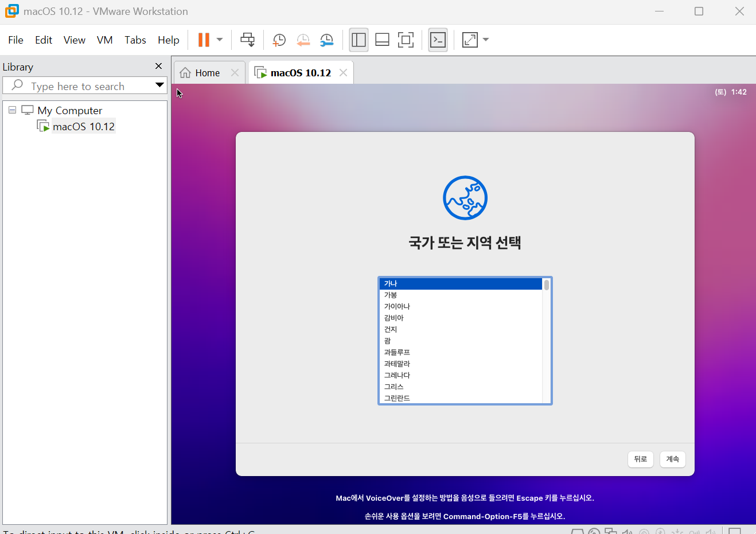
Task: Select 과들루프 in the country list
Action: coord(461,352)
